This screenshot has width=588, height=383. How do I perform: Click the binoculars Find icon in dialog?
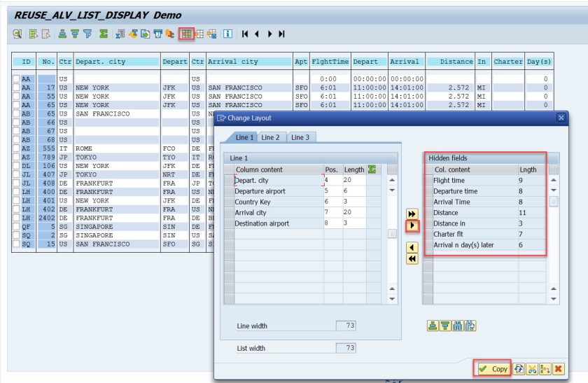click(x=458, y=326)
